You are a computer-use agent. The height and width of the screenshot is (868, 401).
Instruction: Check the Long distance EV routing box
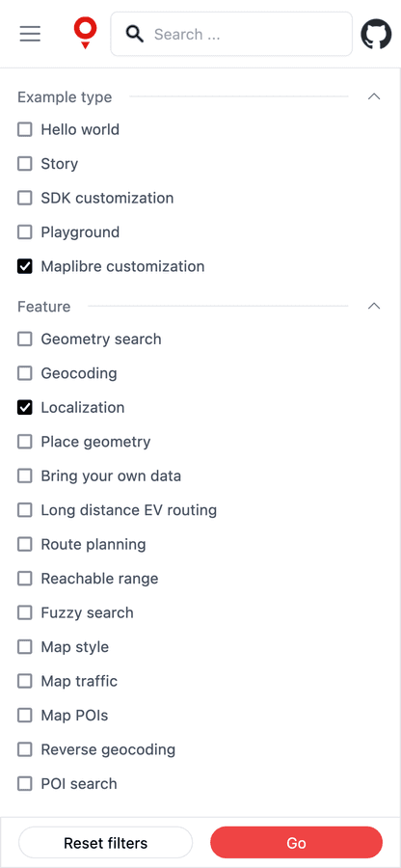[25, 510]
